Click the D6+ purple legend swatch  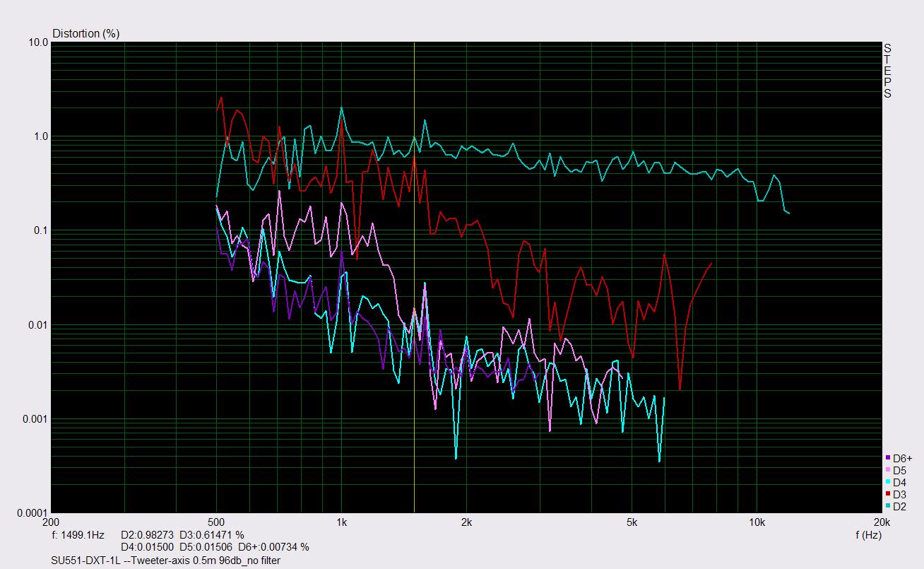tap(887, 458)
